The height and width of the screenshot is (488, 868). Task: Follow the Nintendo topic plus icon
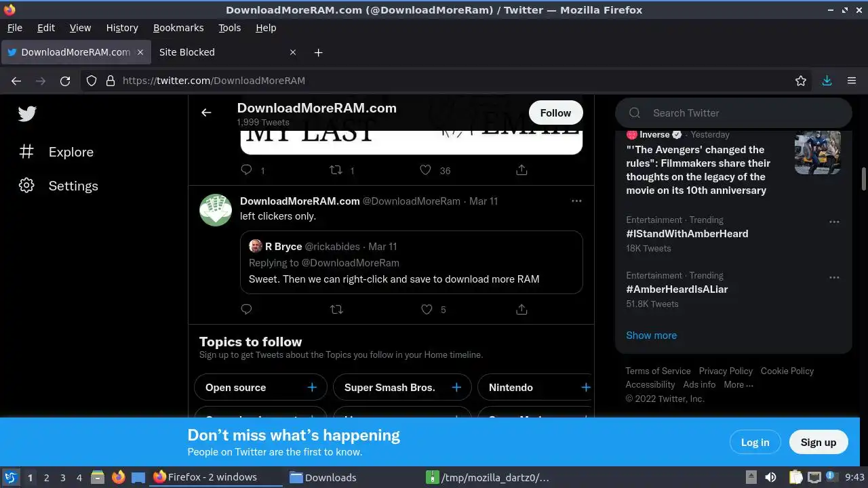pyautogui.click(x=586, y=387)
